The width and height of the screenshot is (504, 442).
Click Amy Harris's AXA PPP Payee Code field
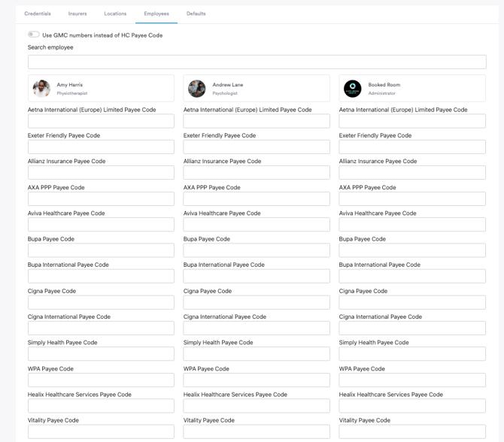point(101,199)
